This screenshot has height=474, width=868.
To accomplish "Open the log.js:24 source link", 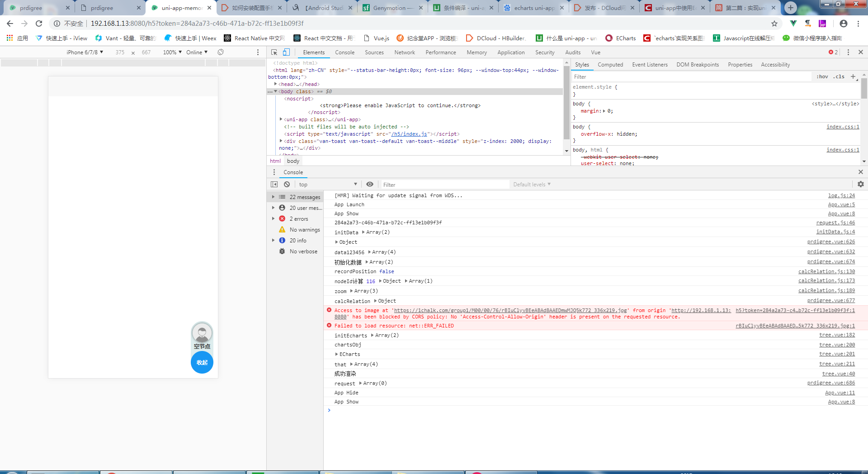I will (x=841, y=195).
